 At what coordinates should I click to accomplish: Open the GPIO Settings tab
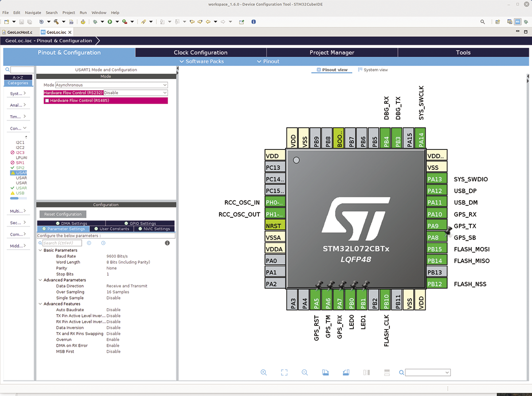pyautogui.click(x=140, y=223)
